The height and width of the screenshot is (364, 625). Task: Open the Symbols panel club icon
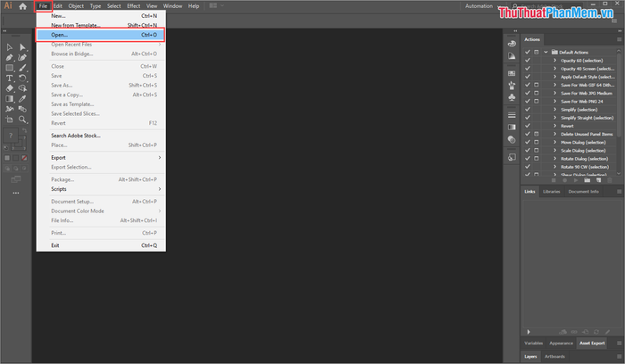[512, 97]
